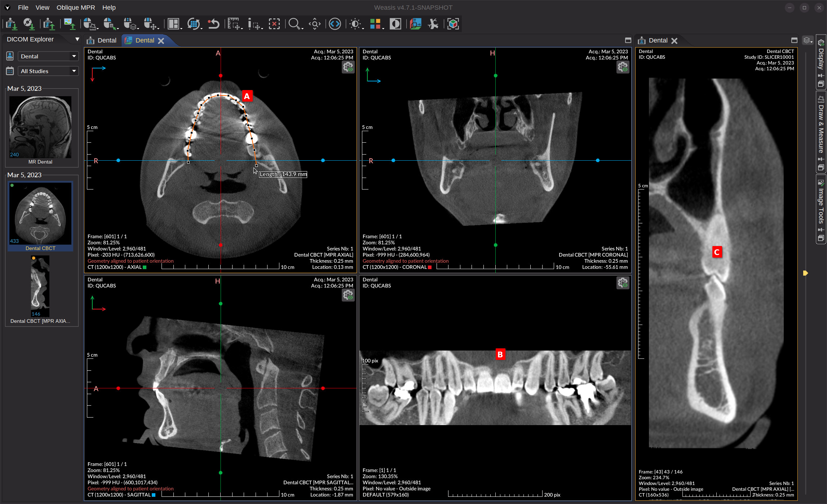The width and height of the screenshot is (827, 504).
Task: Select the right-side Dental viewer tab
Action: tap(658, 40)
